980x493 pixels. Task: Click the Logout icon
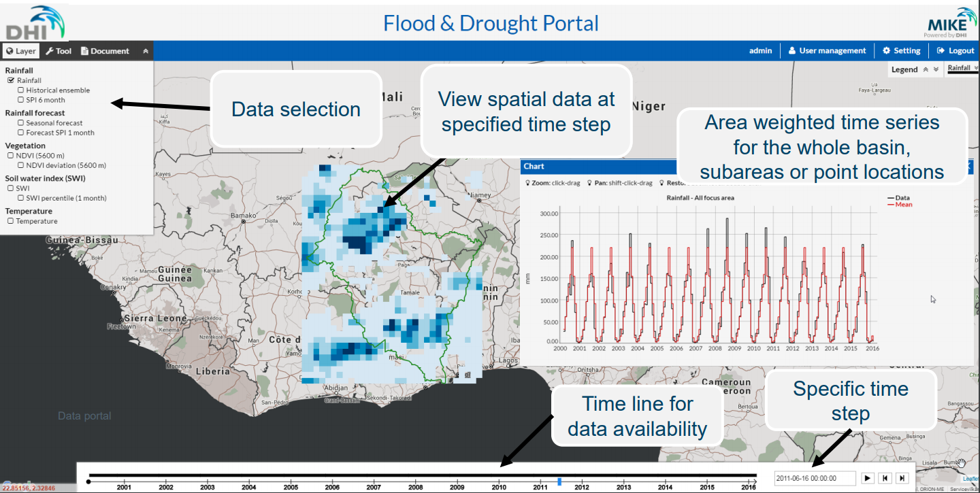942,50
